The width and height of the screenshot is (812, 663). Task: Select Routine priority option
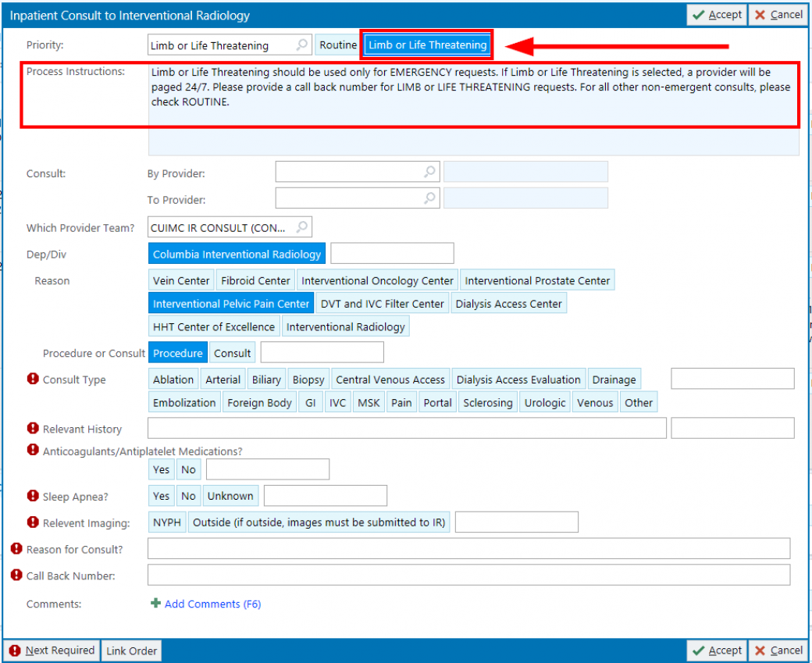point(337,45)
